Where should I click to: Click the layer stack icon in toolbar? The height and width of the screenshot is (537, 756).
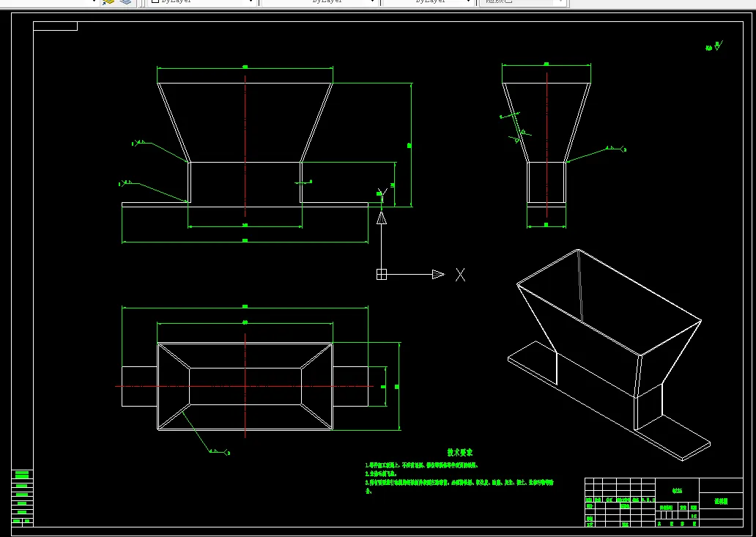126,2
